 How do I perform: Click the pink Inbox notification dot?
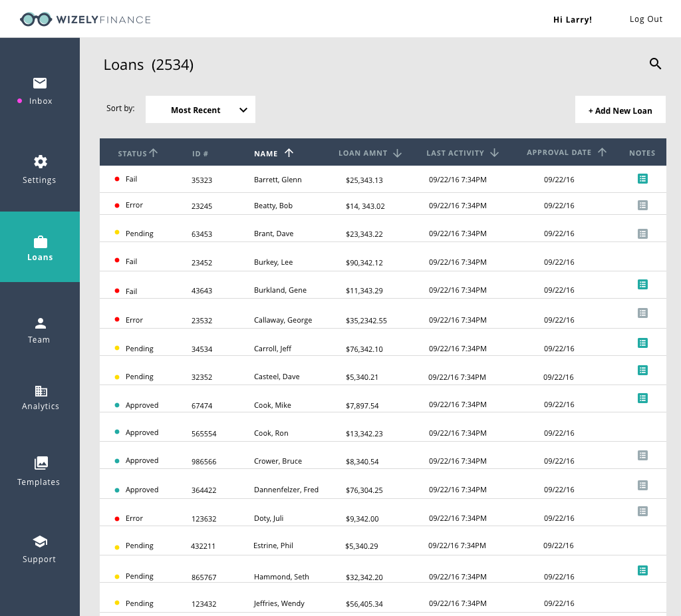tap(19, 101)
